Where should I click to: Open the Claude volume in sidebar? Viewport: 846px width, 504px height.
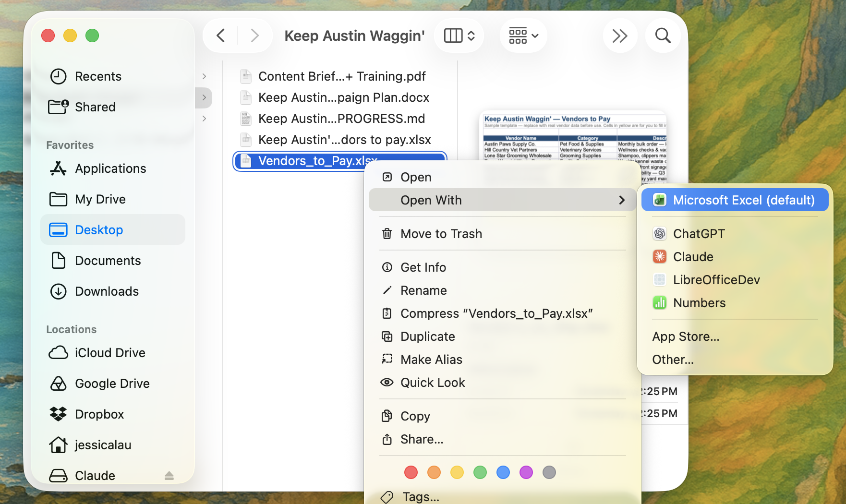pos(95,476)
